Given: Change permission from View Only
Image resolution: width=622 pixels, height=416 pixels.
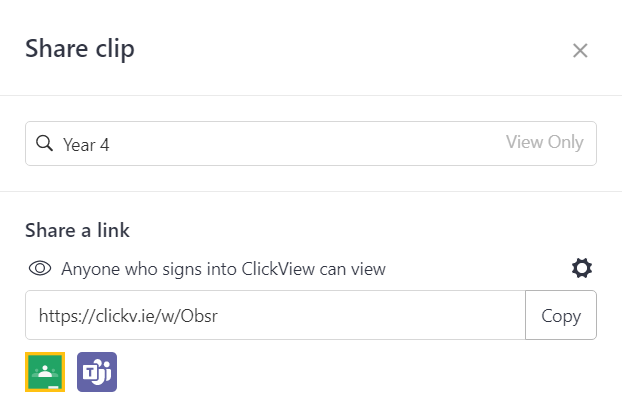Looking at the screenshot, I should pos(545,142).
